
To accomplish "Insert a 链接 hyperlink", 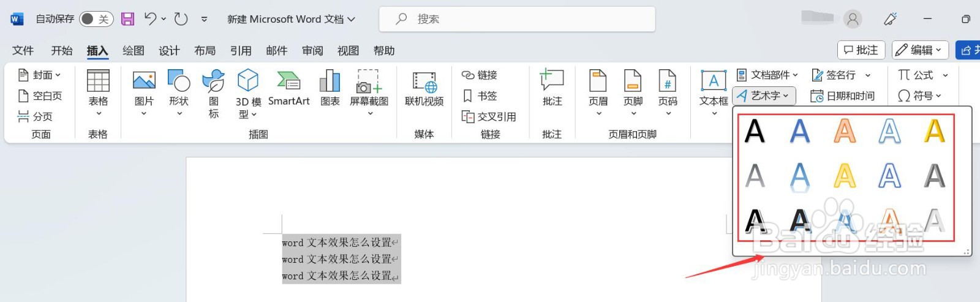I will [x=480, y=75].
